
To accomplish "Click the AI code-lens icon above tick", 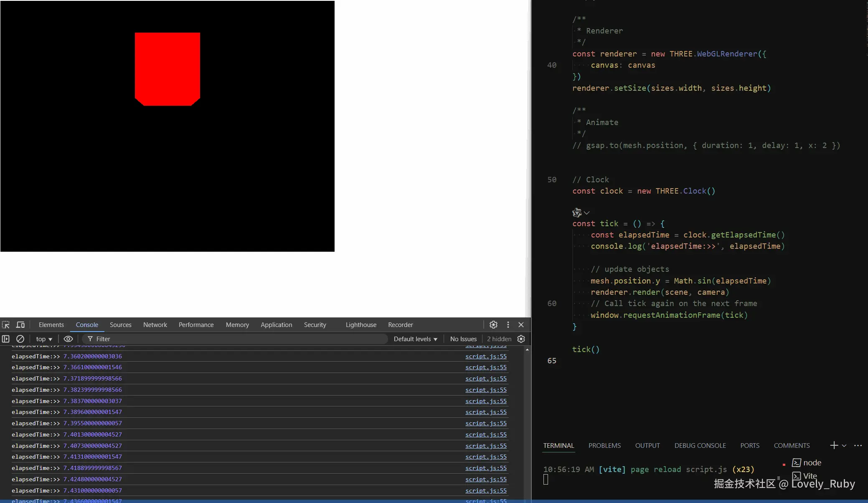I will (x=577, y=213).
